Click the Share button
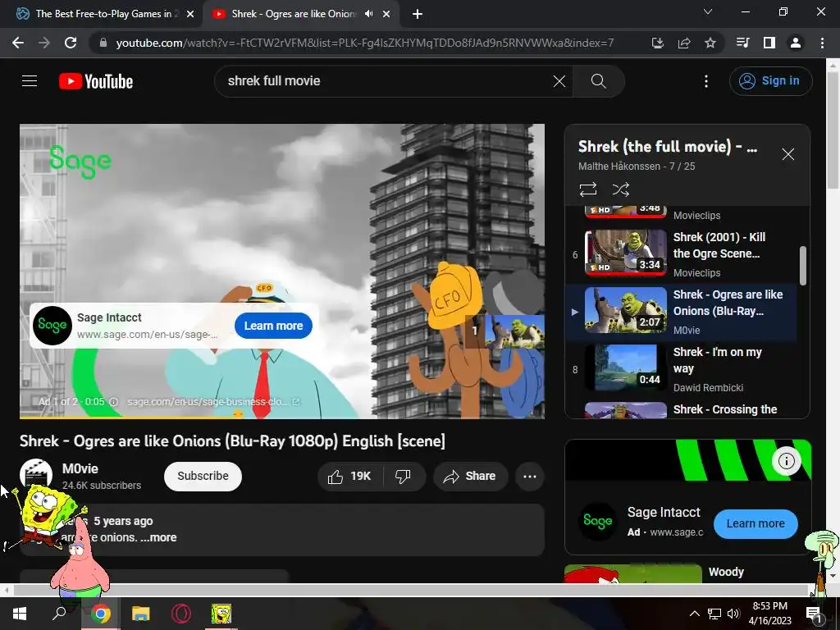 coord(470,477)
